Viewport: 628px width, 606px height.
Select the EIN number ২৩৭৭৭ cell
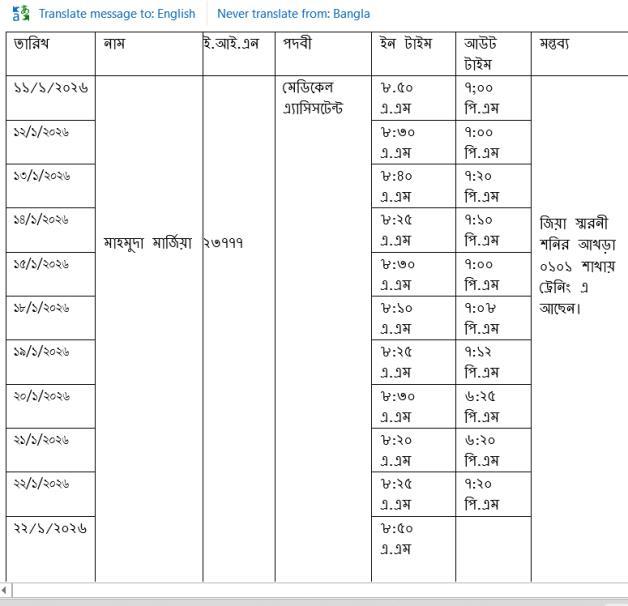click(224, 243)
